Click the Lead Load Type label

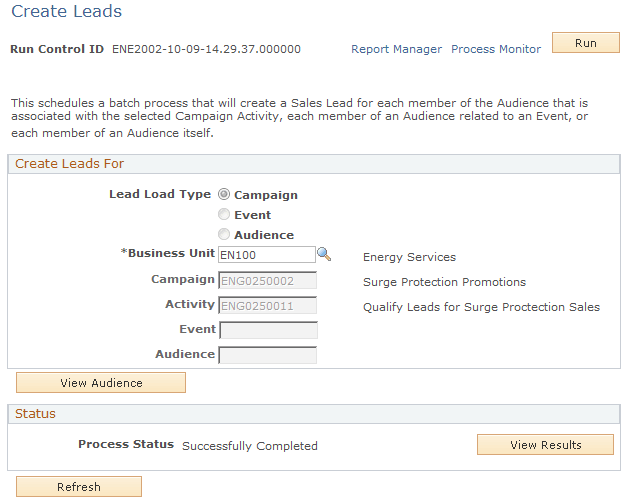pos(160,194)
